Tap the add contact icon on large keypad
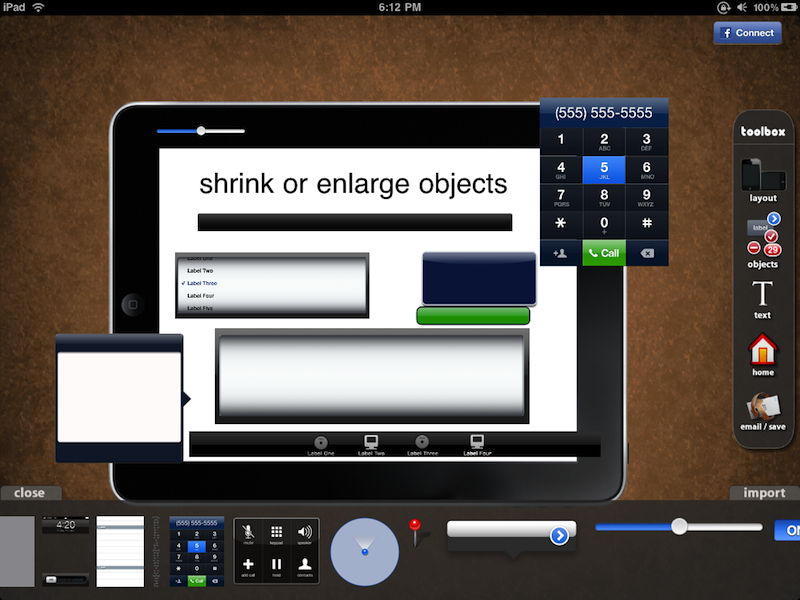Screen dimensions: 800x600 tap(561, 253)
